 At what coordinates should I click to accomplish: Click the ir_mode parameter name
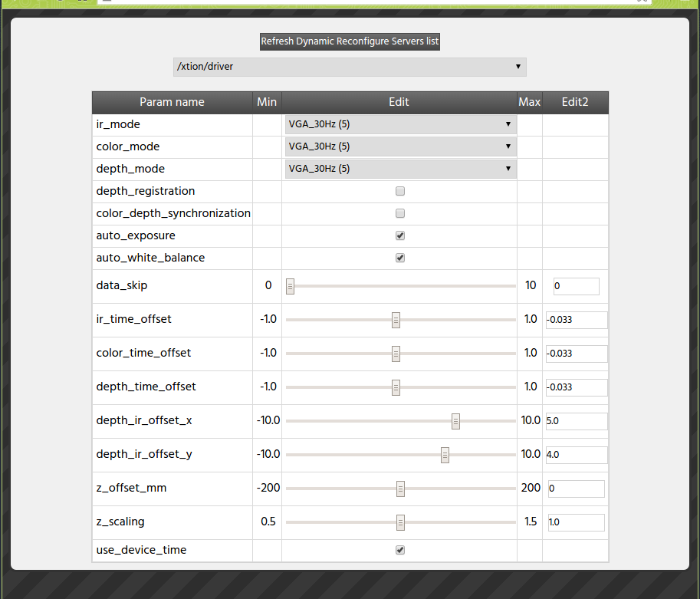(118, 124)
